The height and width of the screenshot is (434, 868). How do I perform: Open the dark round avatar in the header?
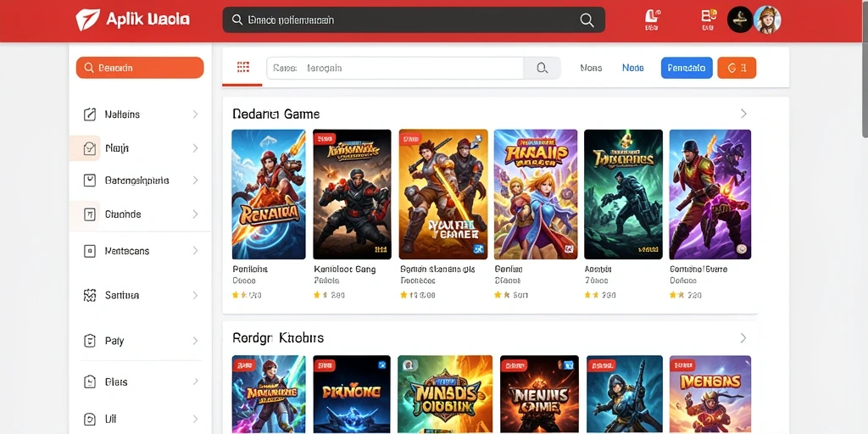740,20
